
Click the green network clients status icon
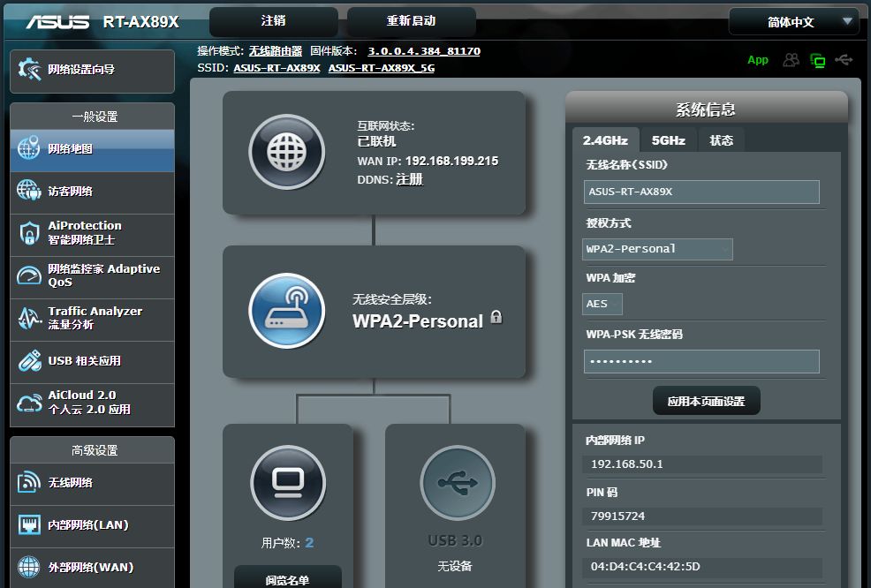pos(818,60)
